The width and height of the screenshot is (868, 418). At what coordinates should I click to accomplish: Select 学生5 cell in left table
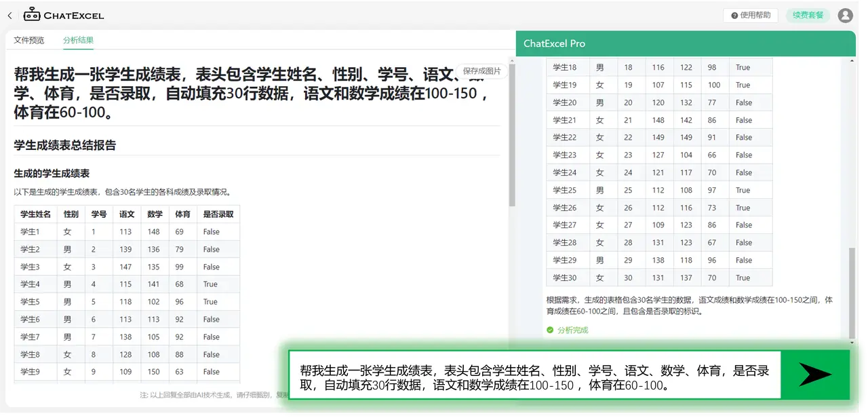click(35, 302)
